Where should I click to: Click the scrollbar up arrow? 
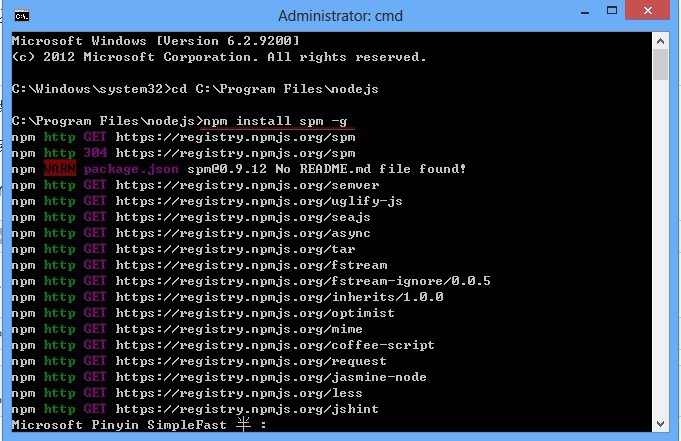(x=661, y=41)
